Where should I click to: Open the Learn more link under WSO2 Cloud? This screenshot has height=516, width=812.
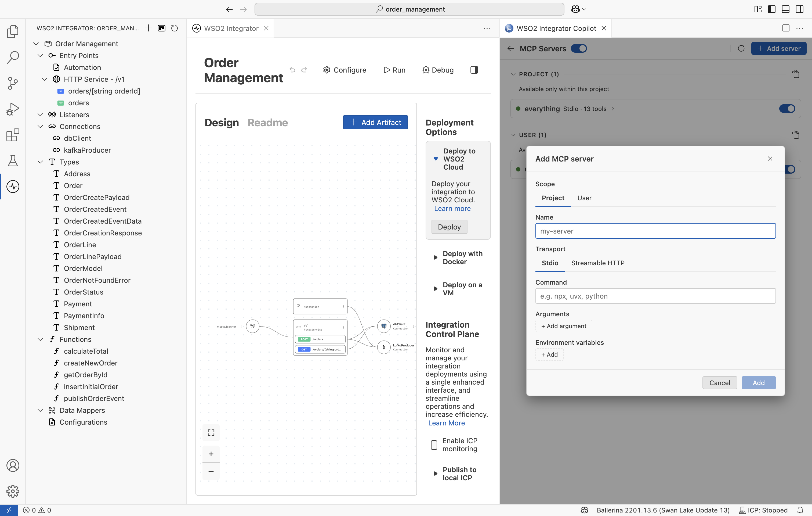(x=452, y=208)
